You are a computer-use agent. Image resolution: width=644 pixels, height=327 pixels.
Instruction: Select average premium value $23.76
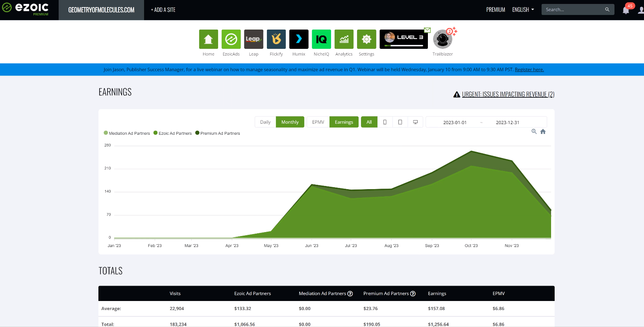pyautogui.click(x=370, y=308)
